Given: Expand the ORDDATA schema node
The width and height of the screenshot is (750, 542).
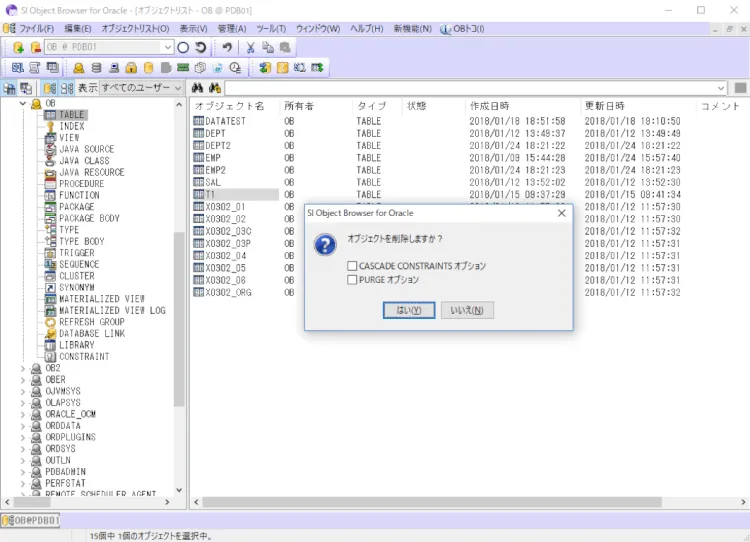Looking at the screenshot, I should (22, 426).
